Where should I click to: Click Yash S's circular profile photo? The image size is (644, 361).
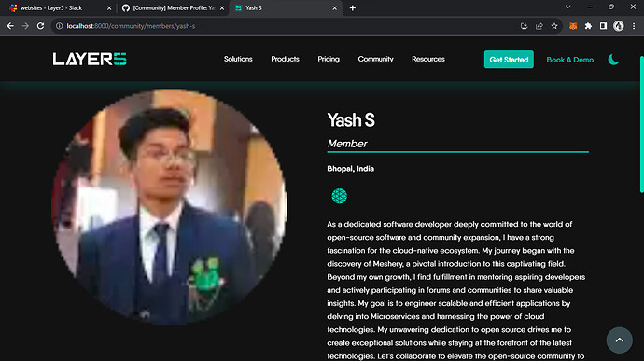(x=169, y=206)
